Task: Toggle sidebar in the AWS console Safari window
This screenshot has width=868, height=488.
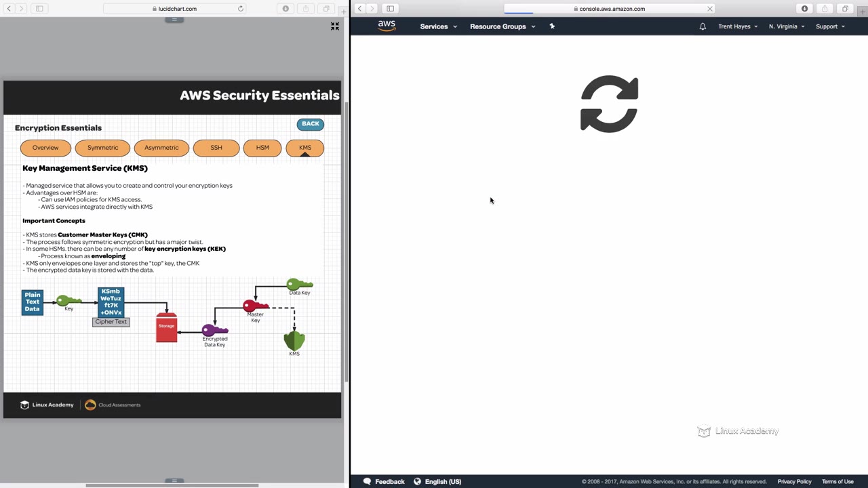Action: coord(390,9)
